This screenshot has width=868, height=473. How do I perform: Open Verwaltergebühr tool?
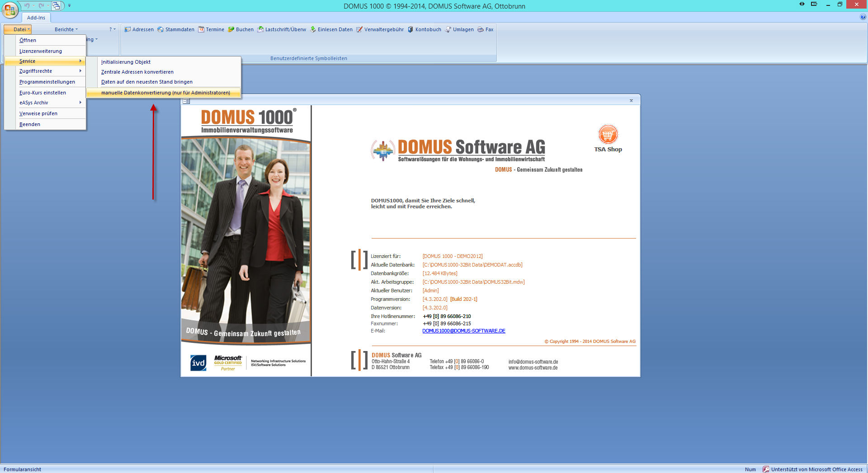tap(380, 29)
